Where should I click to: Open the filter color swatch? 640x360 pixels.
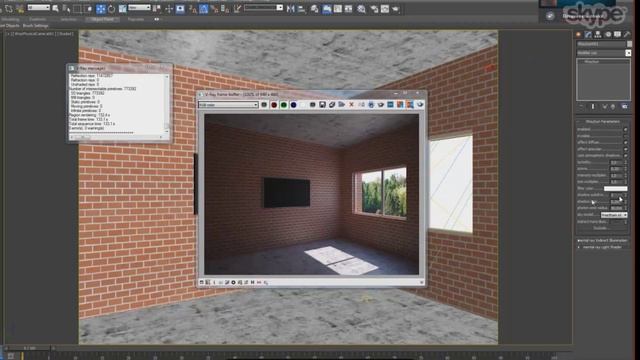pyautogui.click(x=616, y=189)
